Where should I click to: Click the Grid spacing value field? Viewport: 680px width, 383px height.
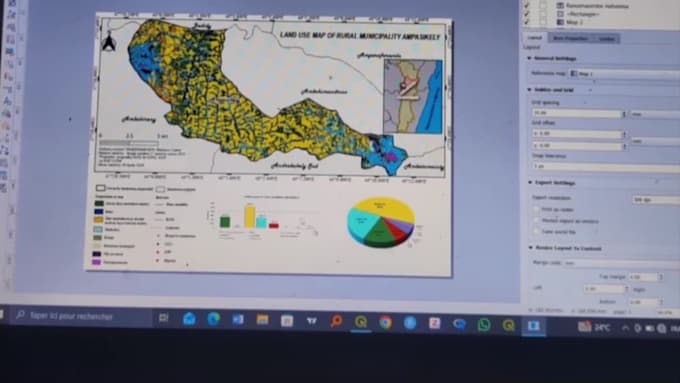tap(577, 113)
